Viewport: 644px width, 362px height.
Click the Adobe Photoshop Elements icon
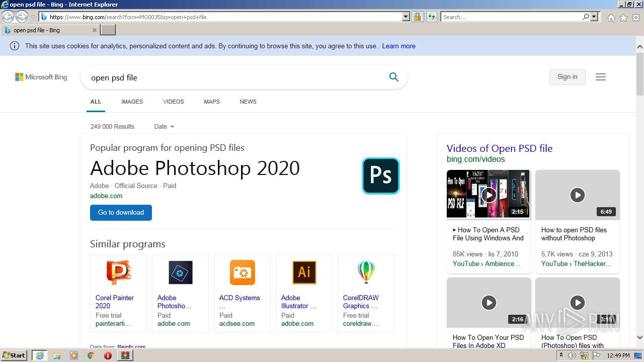point(181,273)
